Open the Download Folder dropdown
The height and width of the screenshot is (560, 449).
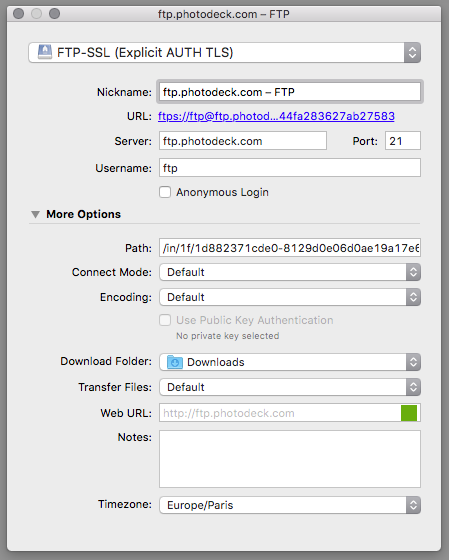290,362
